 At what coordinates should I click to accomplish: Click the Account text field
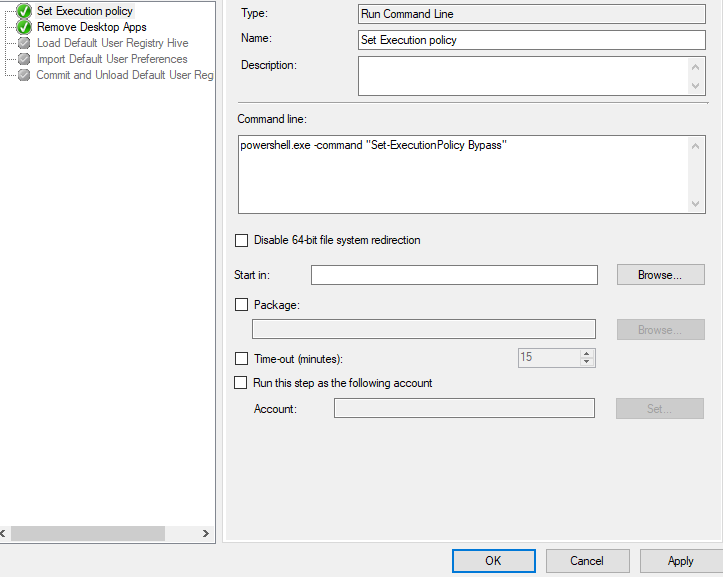click(x=464, y=408)
